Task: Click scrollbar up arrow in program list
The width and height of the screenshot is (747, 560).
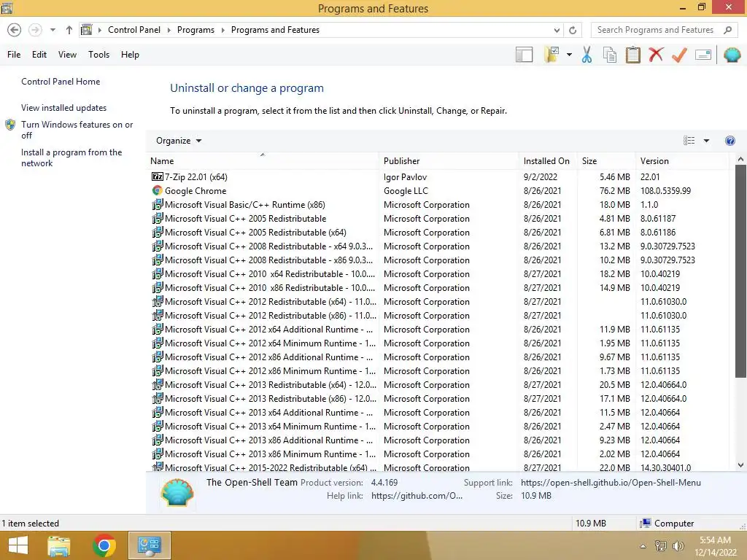Action: coord(740,160)
